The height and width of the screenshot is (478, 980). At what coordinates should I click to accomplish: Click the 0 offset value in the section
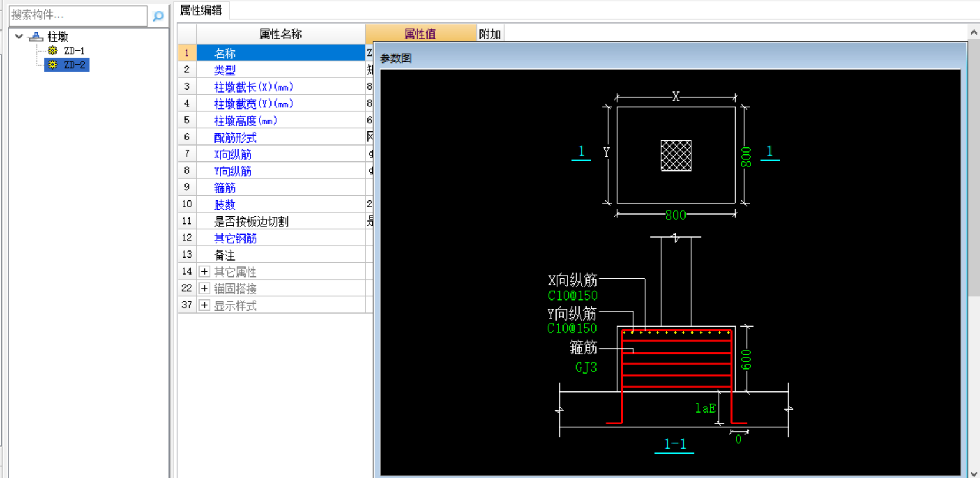pos(739,439)
